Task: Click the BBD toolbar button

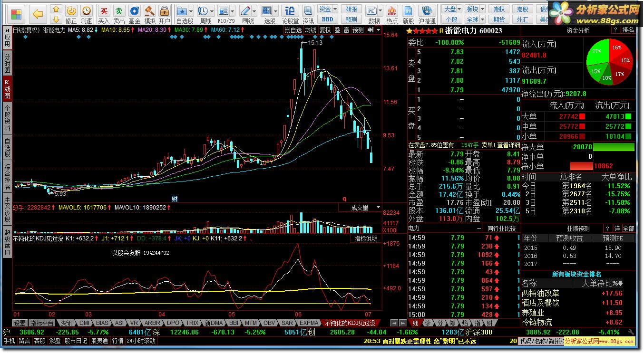Action: [x=327, y=19]
